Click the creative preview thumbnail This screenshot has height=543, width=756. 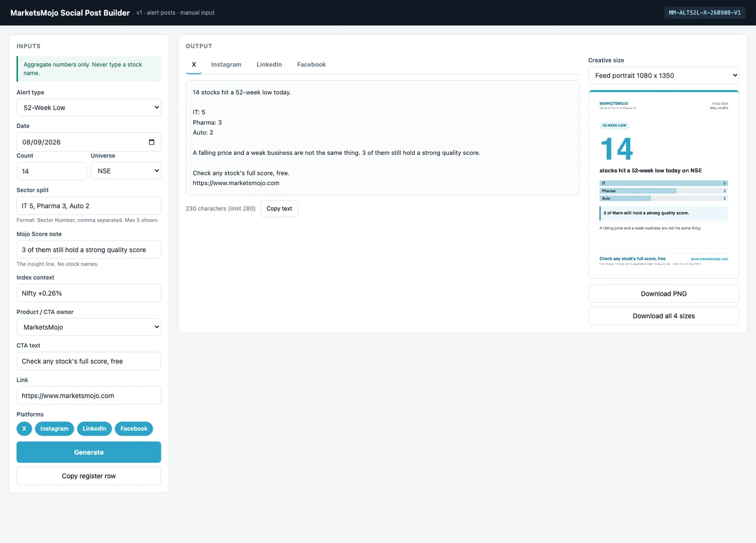tap(664, 184)
